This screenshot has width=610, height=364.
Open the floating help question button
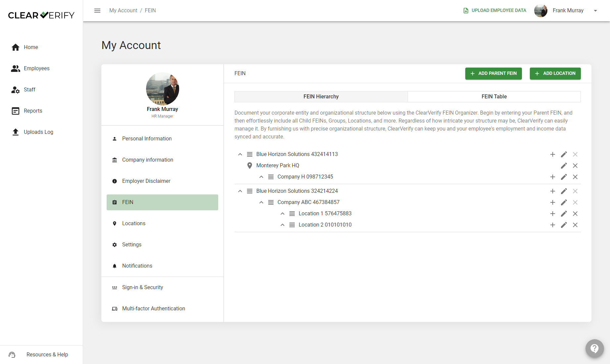594,348
